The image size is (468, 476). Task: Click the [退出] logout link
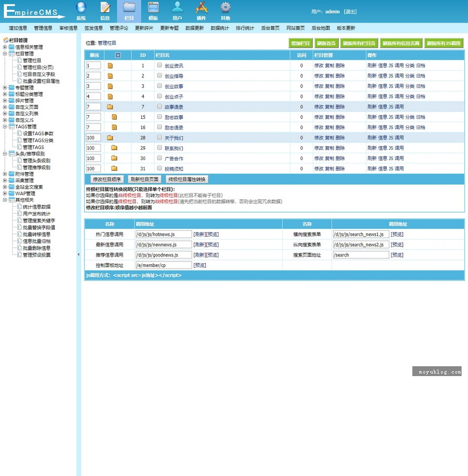point(350,11)
